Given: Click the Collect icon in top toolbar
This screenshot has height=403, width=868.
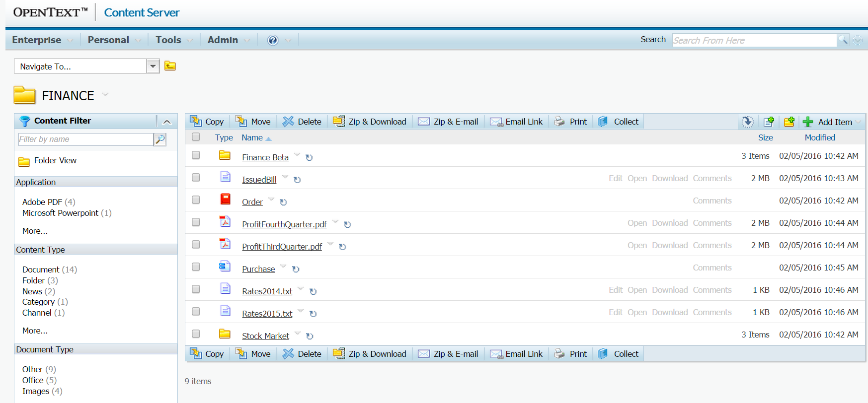Looking at the screenshot, I should [603, 122].
